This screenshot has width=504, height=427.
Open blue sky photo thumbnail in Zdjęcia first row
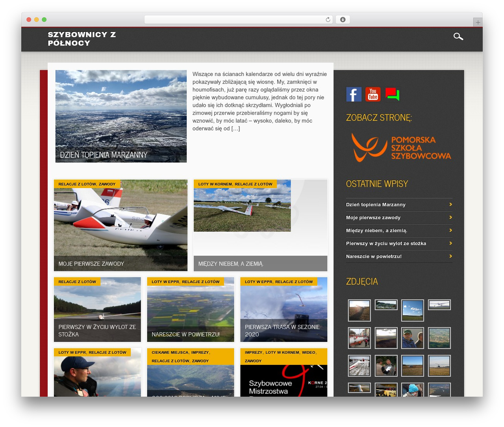413,310
